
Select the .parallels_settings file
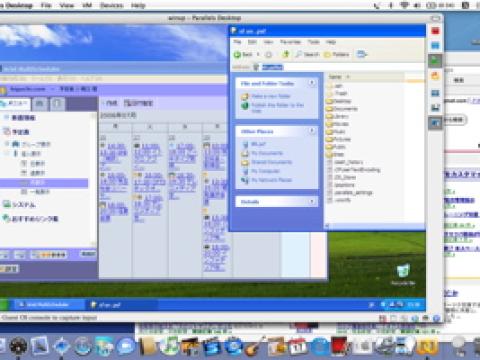350,193
